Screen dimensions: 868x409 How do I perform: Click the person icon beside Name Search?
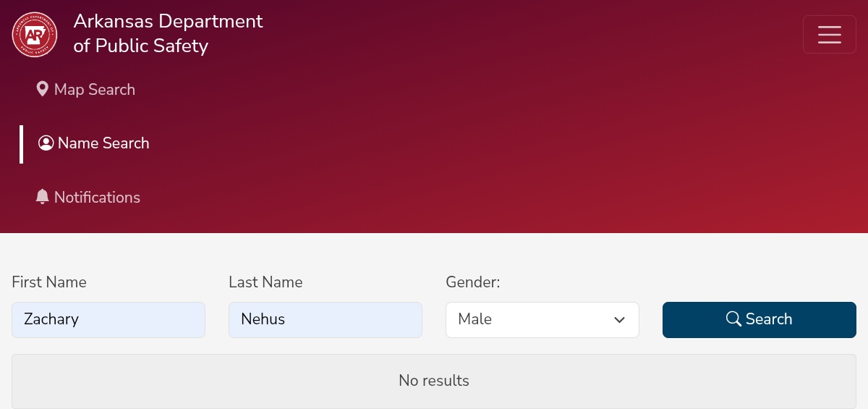tap(46, 143)
